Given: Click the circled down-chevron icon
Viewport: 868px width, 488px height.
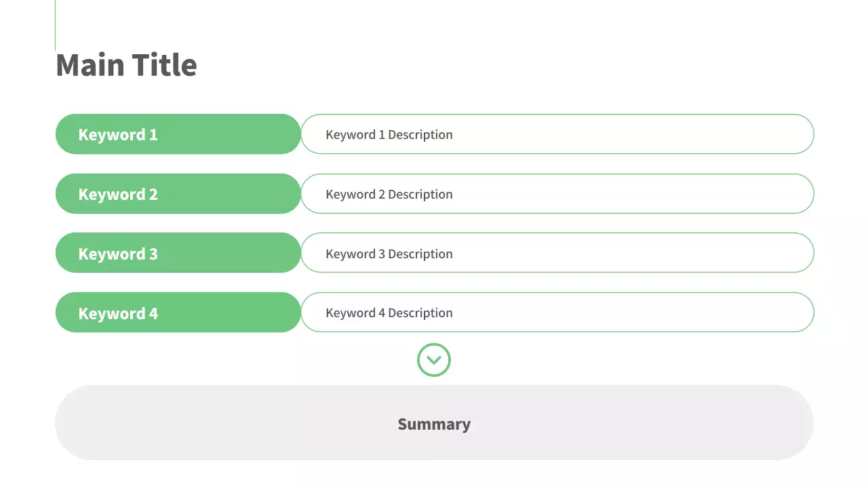Looking at the screenshot, I should (x=434, y=360).
